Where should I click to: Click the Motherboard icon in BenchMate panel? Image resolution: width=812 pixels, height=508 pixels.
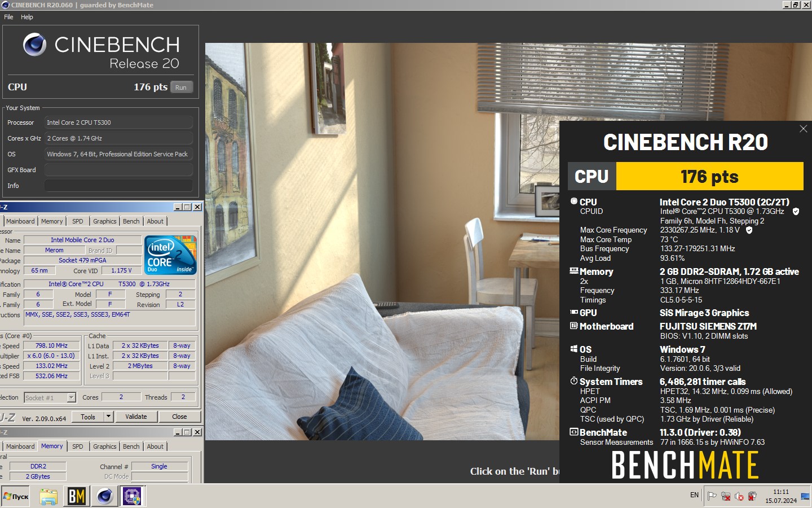point(574,326)
